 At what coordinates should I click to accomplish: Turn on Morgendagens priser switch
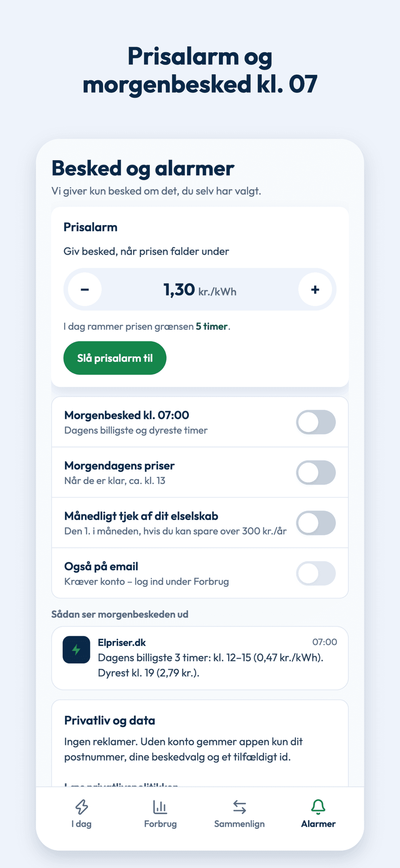click(316, 472)
